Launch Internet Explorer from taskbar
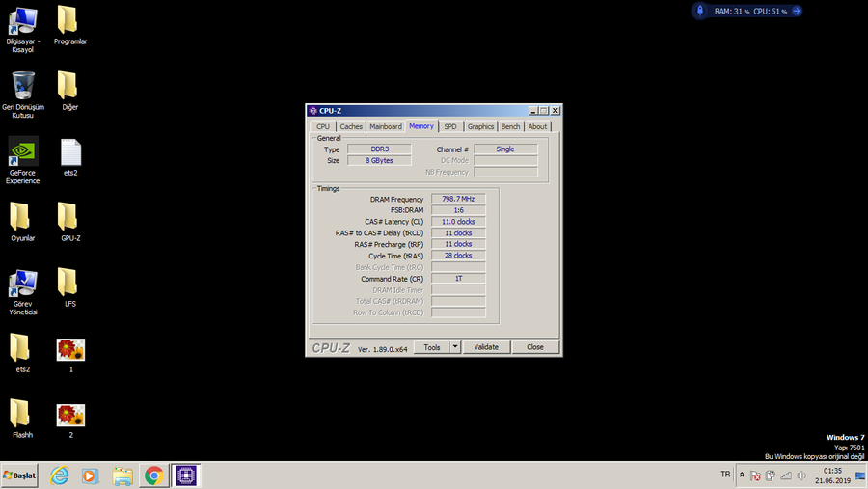The height and width of the screenshot is (489, 868). (59, 475)
